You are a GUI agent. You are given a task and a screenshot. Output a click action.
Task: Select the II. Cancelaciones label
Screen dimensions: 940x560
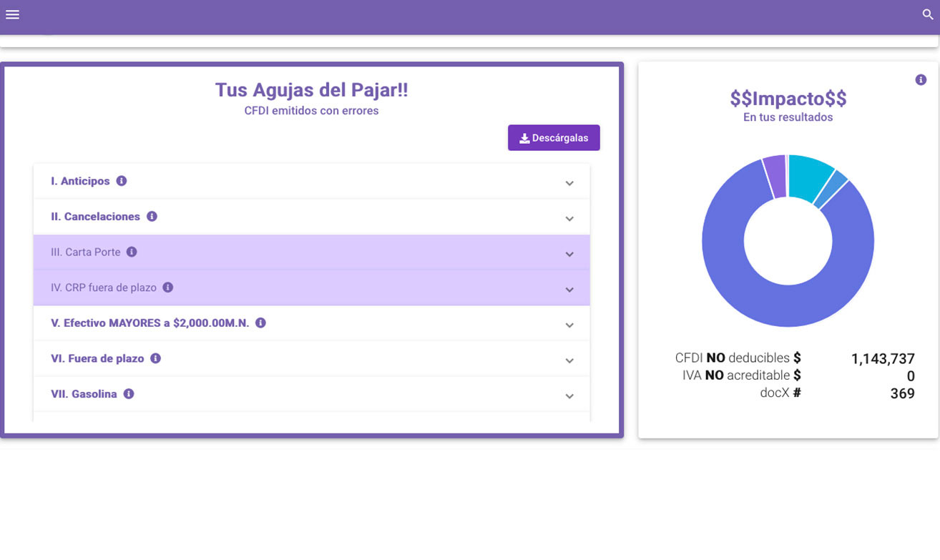click(x=95, y=216)
